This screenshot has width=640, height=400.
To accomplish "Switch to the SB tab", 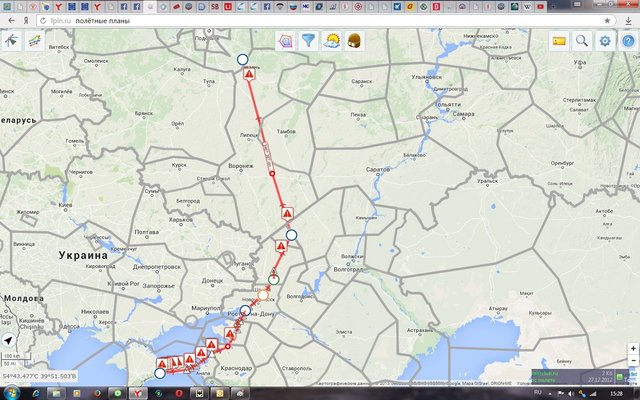I will point(215,7).
